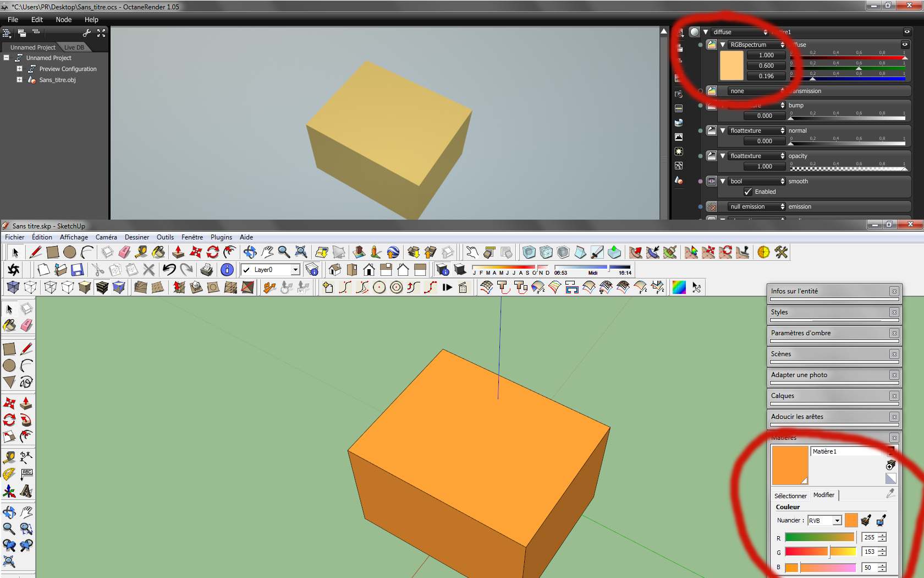Open the diffuse material type dropdown
Viewport: 924px width, 578px height.
pos(740,32)
